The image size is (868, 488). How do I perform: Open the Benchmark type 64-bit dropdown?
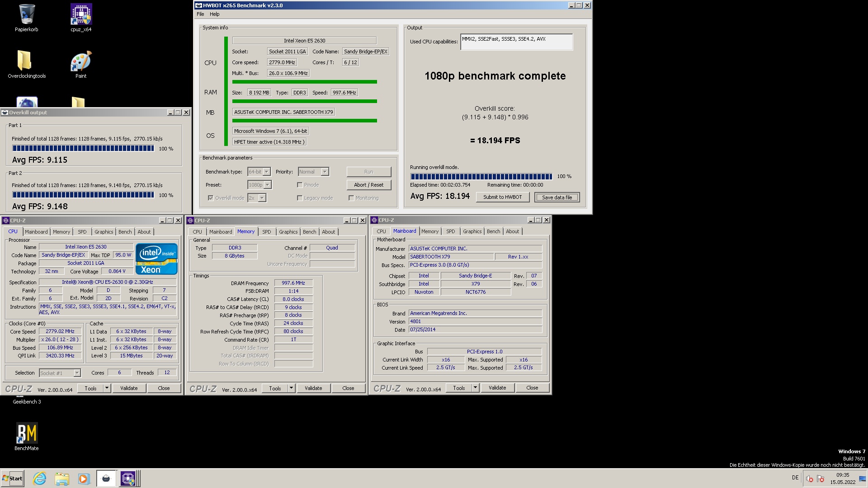pos(259,172)
